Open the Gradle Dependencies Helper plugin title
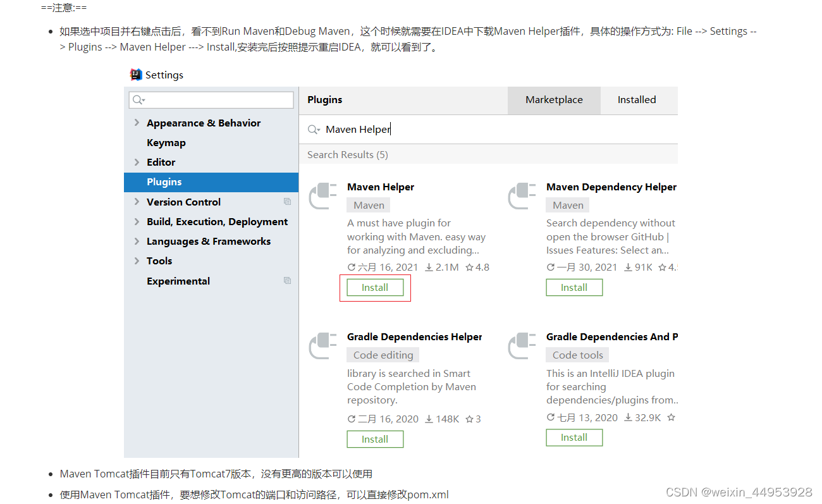Image resolution: width=822 pixels, height=504 pixels. (415, 337)
